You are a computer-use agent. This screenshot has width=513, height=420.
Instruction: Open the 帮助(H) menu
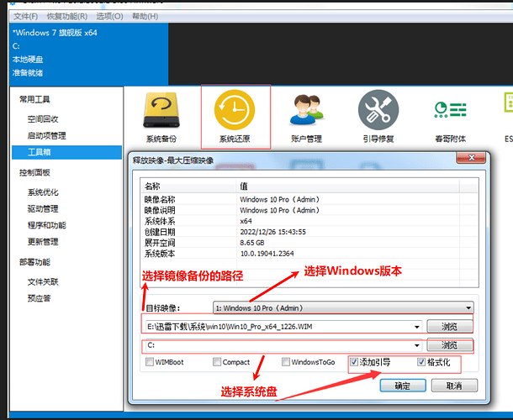(145, 16)
